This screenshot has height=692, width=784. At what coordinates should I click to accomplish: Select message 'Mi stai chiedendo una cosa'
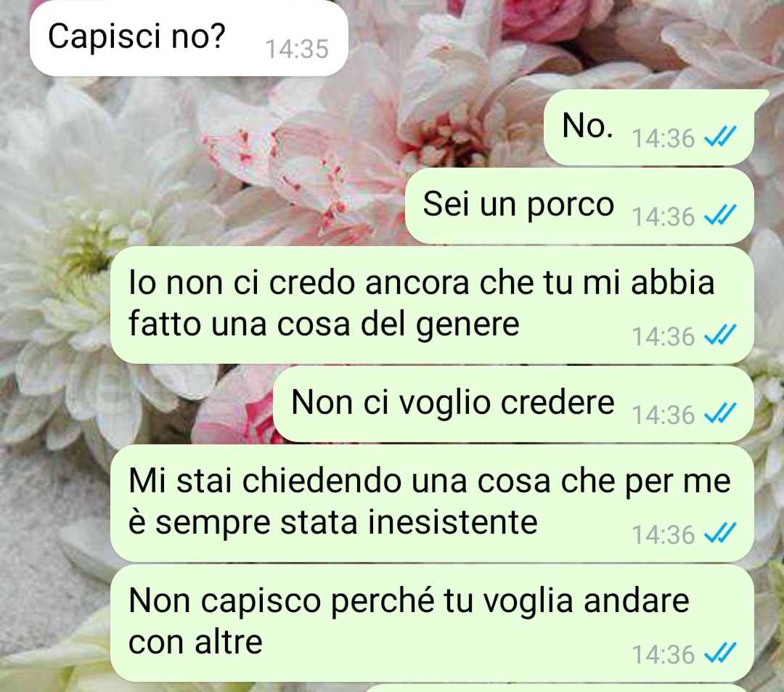coord(432,503)
